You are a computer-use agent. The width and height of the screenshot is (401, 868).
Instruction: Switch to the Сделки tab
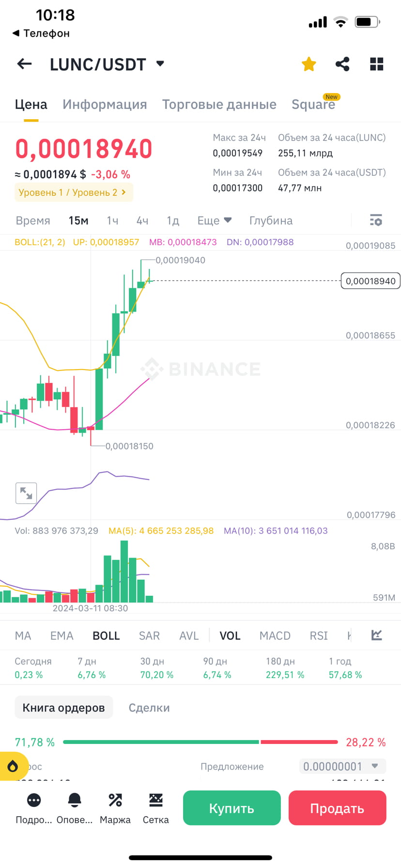149,707
